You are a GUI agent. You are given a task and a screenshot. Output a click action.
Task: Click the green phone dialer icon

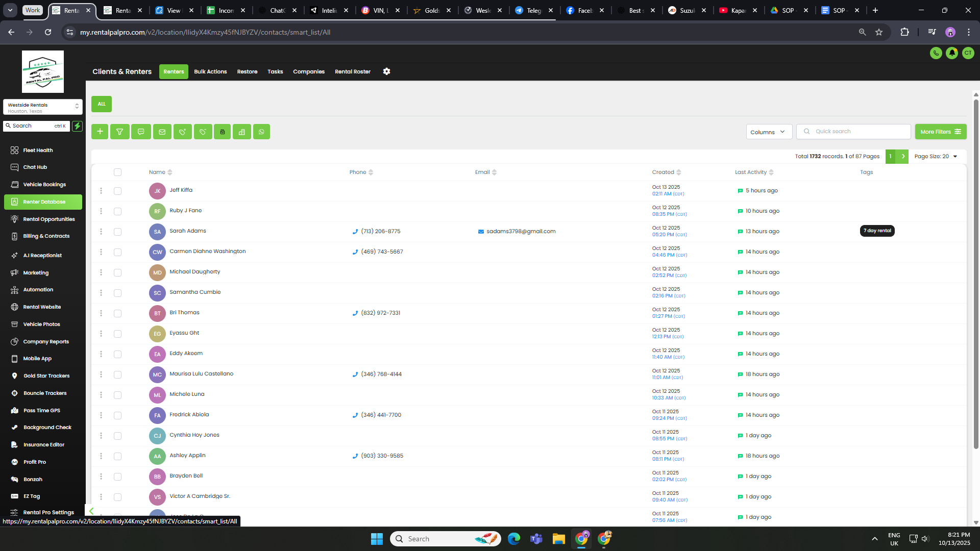point(936,53)
